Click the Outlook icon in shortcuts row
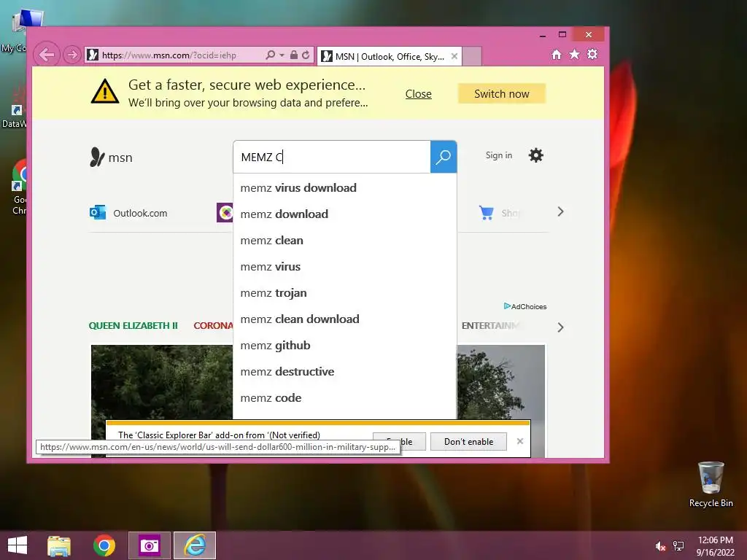Image resolution: width=747 pixels, height=560 pixels. point(98,212)
